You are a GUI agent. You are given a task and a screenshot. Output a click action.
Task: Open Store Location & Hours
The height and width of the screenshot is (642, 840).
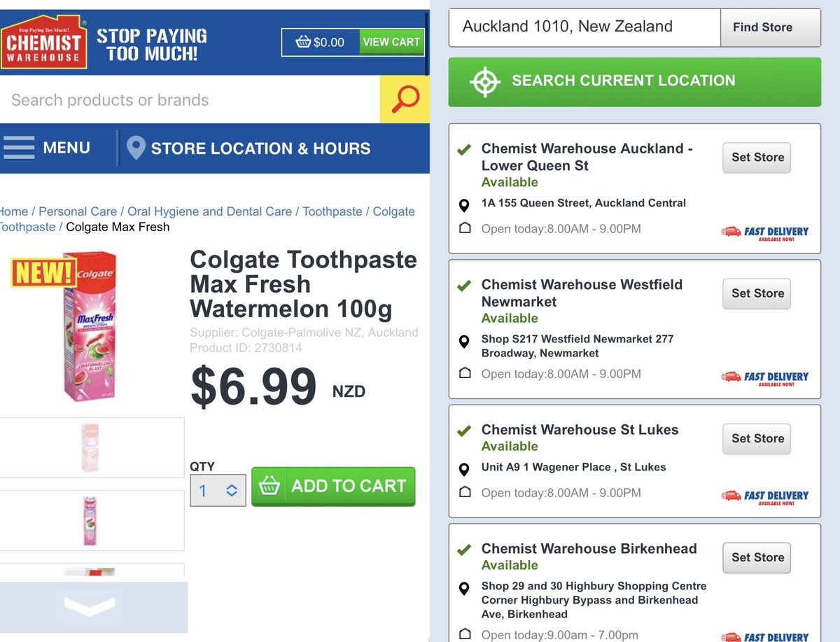point(260,148)
